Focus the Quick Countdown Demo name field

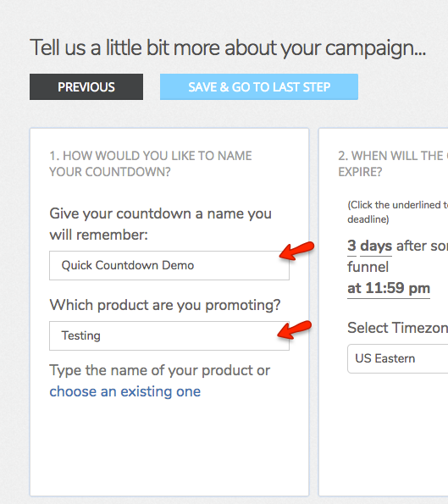[x=169, y=265]
